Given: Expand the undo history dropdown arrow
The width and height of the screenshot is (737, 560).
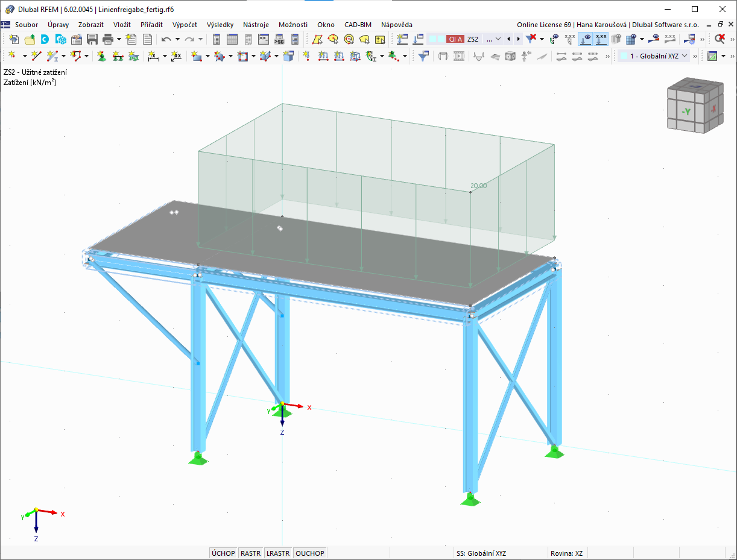Looking at the screenshot, I should pos(177,39).
